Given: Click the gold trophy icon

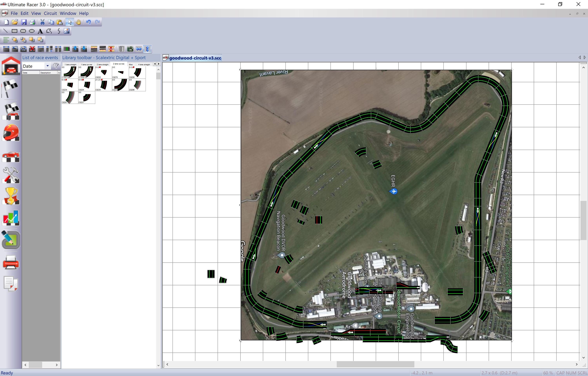Looking at the screenshot, I should (11, 196).
